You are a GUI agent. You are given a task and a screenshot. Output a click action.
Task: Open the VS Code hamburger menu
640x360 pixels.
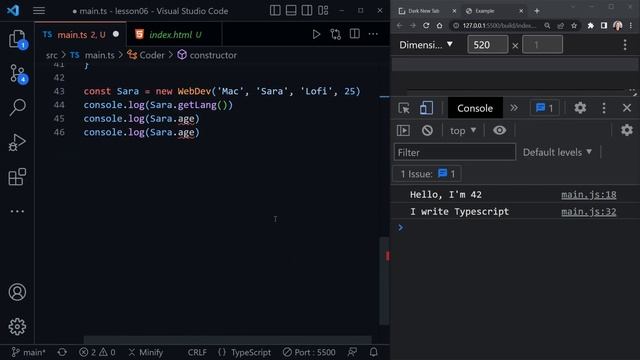coord(39,11)
